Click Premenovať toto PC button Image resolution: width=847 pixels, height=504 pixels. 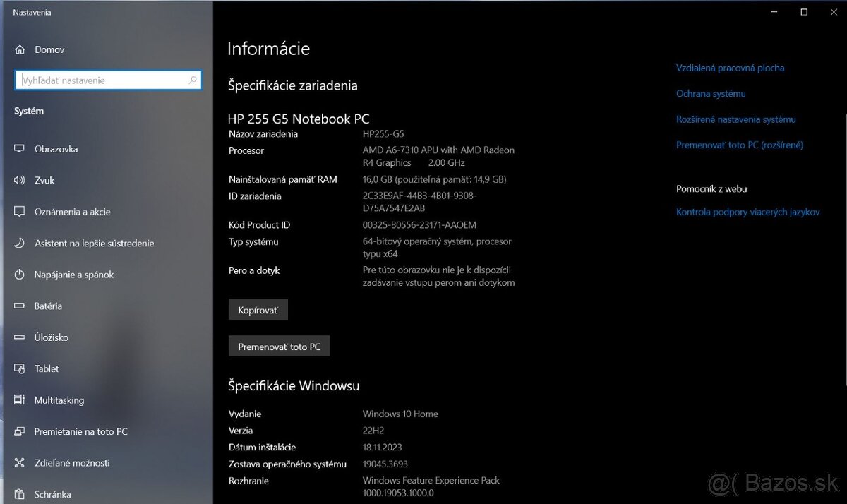[279, 346]
